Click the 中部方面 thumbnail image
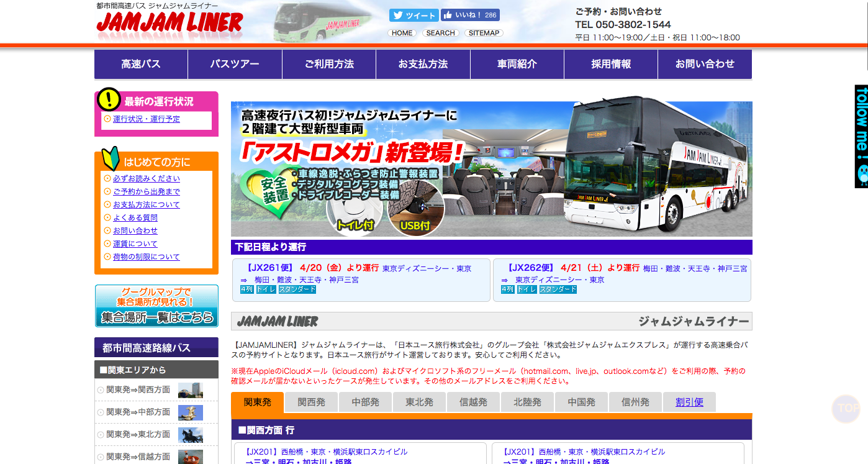The height and width of the screenshot is (464, 868). (191, 412)
